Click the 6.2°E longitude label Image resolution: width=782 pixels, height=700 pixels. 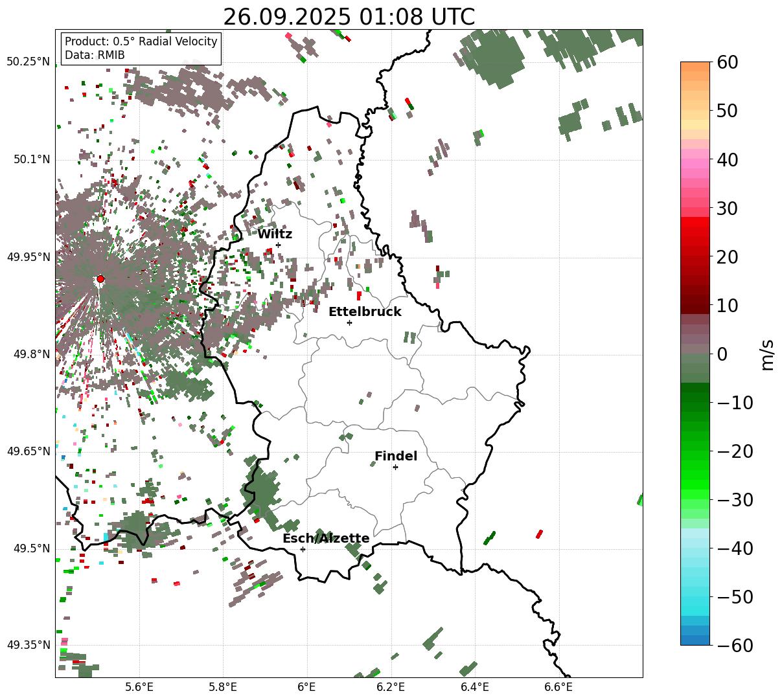[391, 687]
